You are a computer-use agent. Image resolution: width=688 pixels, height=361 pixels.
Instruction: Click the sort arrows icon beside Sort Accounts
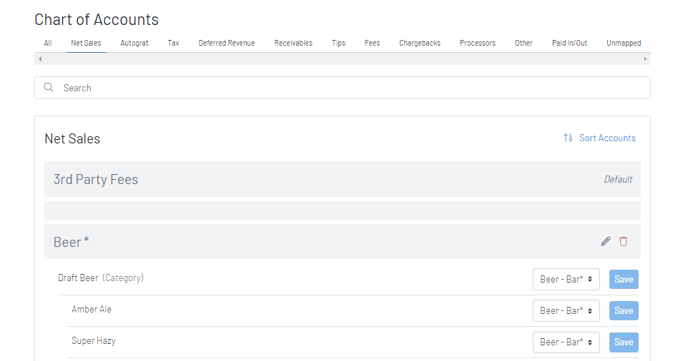(x=568, y=138)
